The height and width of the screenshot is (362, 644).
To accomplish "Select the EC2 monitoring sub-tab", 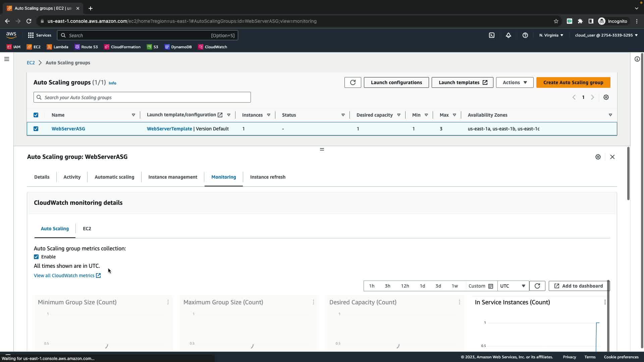I will click(x=87, y=229).
